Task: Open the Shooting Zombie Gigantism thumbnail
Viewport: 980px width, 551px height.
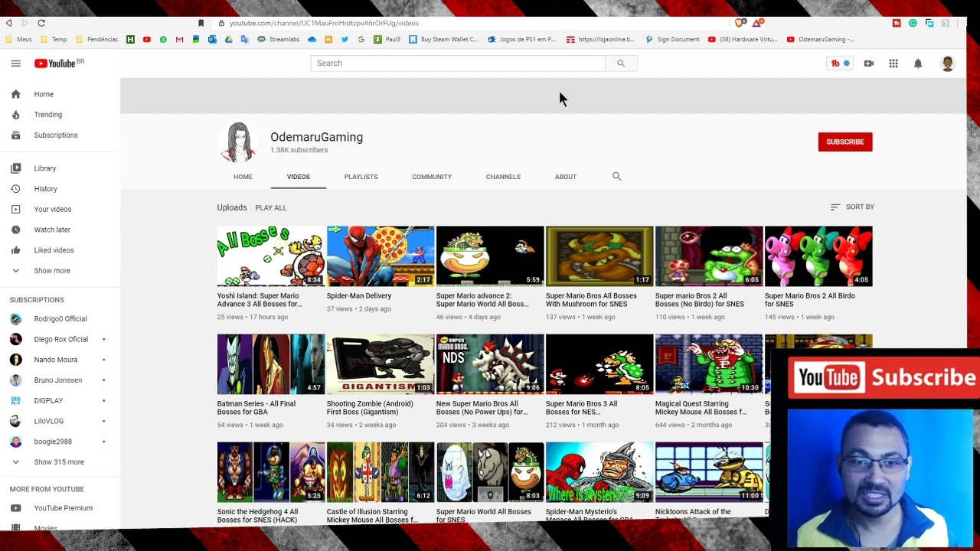Action: [x=381, y=364]
